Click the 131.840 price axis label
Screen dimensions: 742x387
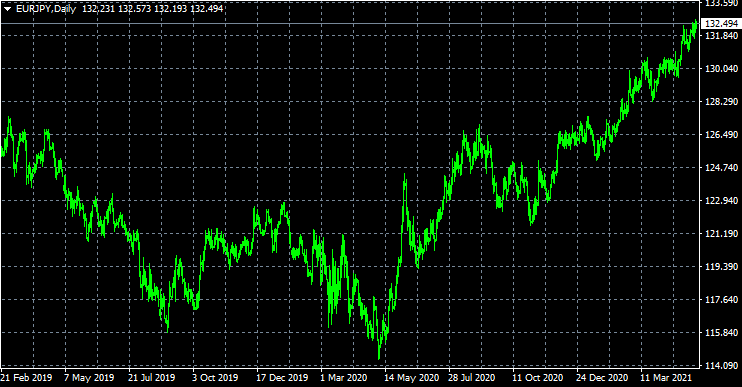click(x=721, y=36)
